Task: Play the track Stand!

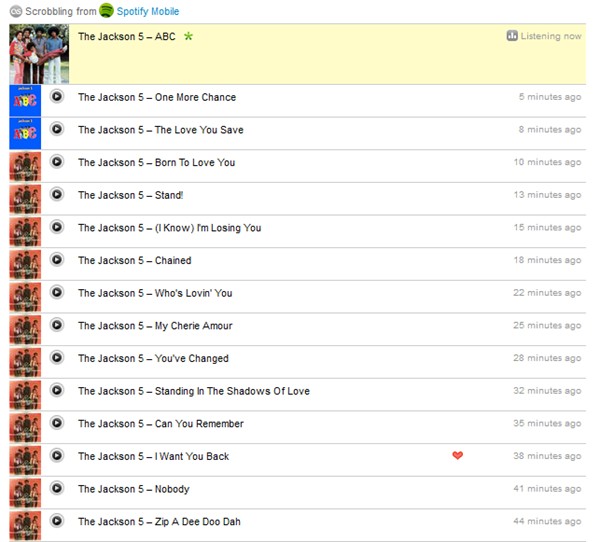Action: coord(57,194)
